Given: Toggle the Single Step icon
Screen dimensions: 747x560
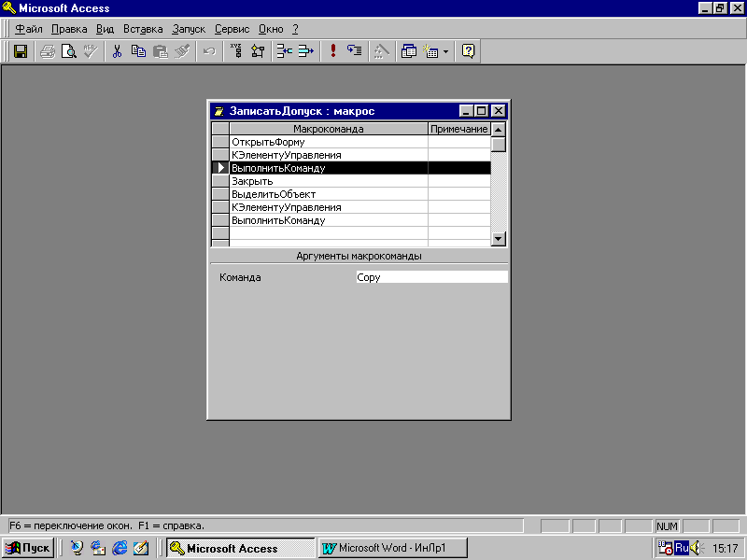Looking at the screenshot, I should 355,51.
